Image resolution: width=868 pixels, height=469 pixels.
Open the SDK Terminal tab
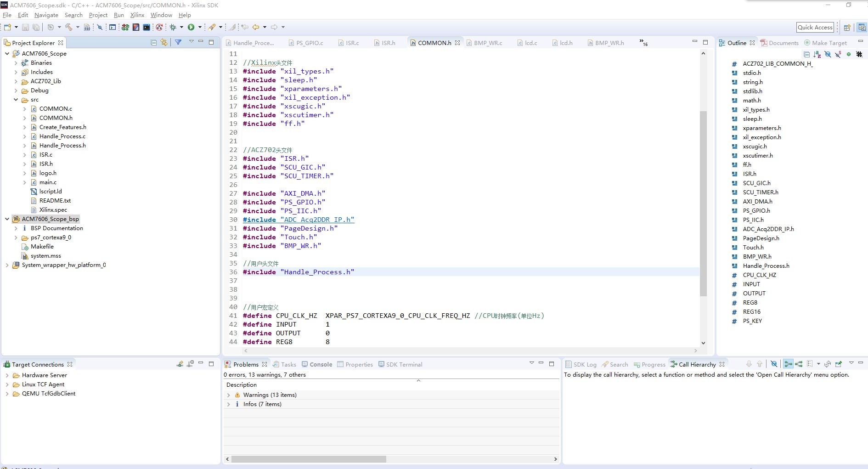400,364
